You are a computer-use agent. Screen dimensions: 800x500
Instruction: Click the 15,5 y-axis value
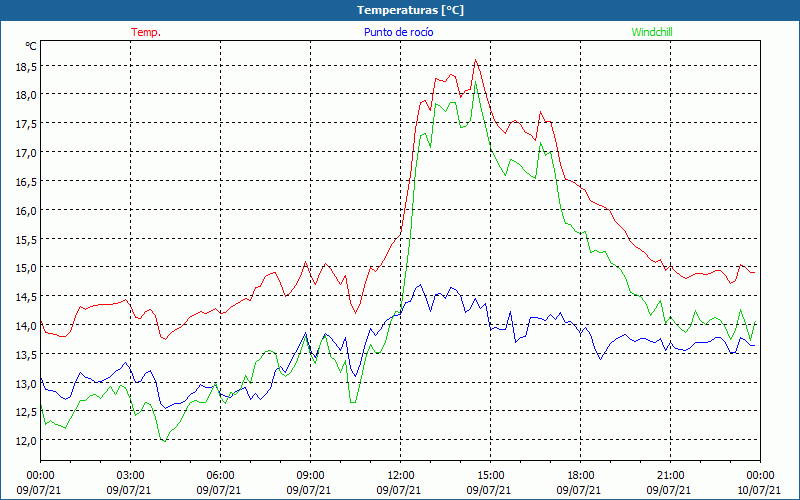[x=26, y=239]
